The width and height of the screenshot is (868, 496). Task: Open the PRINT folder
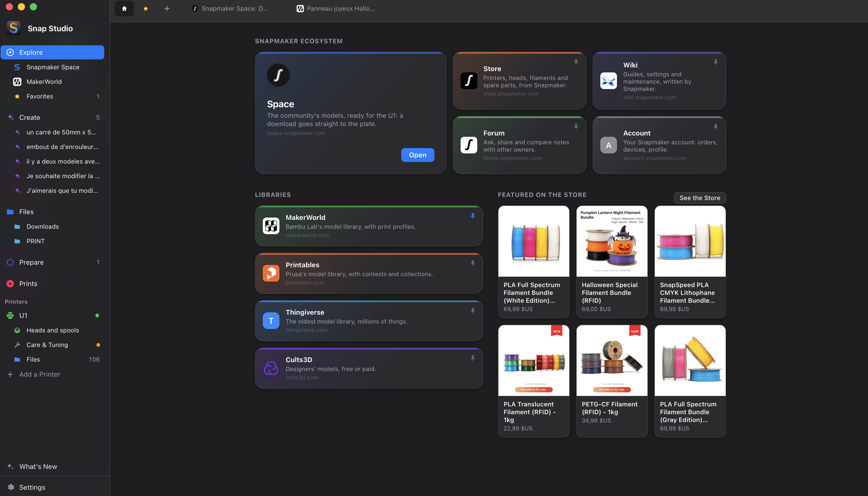(x=53, y=241)
